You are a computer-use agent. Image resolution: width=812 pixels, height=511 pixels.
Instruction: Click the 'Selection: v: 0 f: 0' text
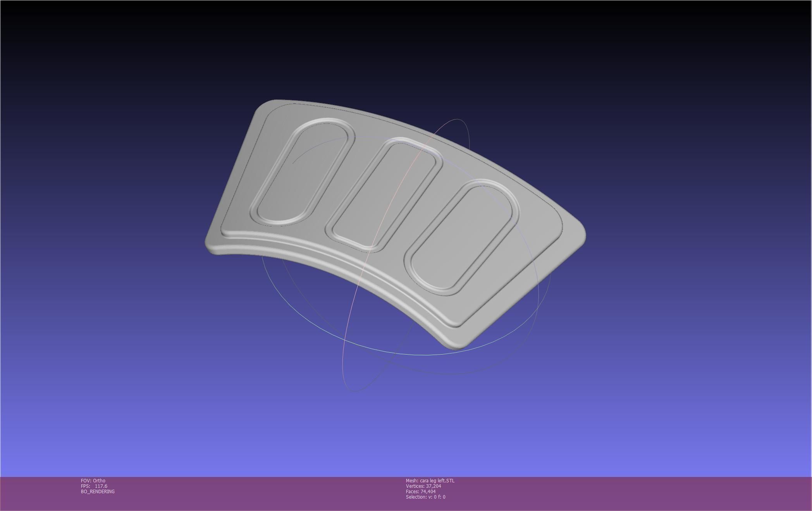point(426,497)
